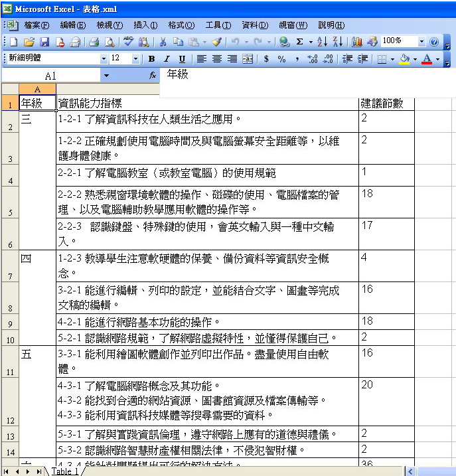The height and width of the screenshot is (476, 456).
Task: Sort ascending with the A-Z icon
Action: 322,42
